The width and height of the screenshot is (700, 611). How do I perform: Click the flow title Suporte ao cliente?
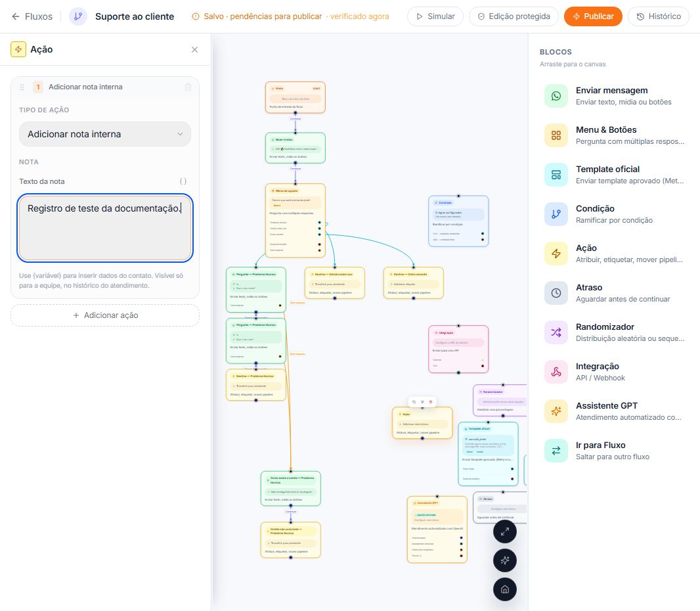pyautogui.click(x=135, y=16)
